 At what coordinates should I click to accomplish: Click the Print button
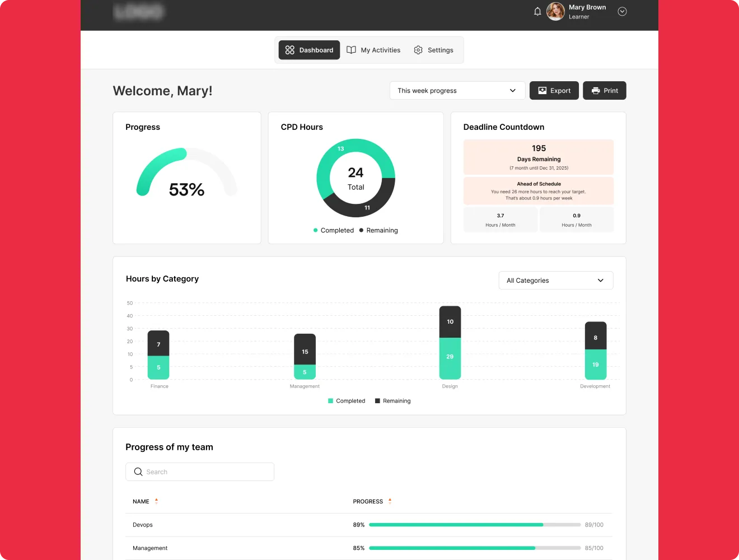click(x=604, y=91)
